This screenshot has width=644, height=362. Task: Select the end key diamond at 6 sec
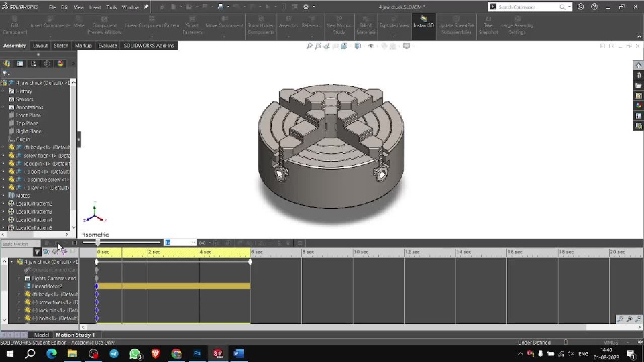tap(250, 261)
